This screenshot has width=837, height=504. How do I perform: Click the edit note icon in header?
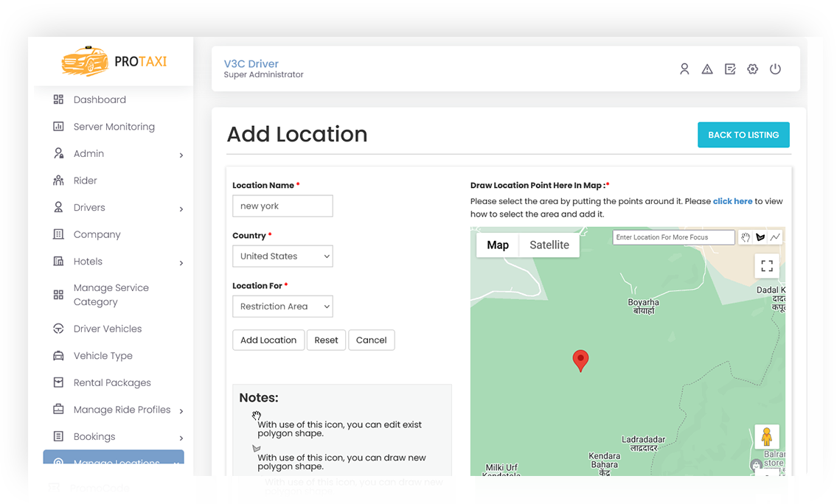(730, 69)
